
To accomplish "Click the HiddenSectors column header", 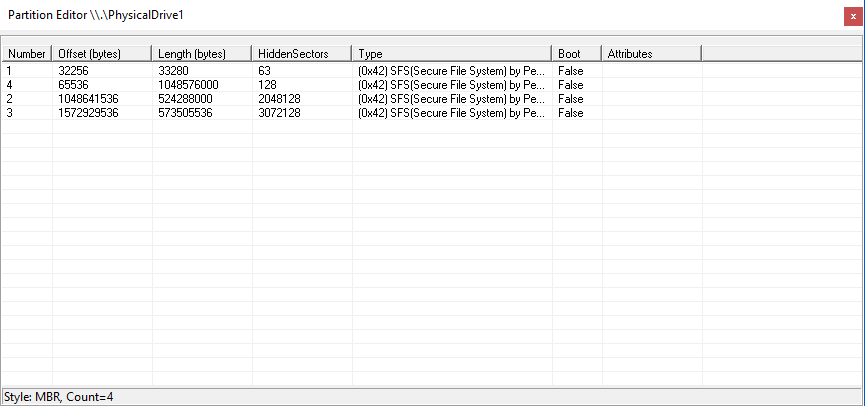I will coord(302,54).
